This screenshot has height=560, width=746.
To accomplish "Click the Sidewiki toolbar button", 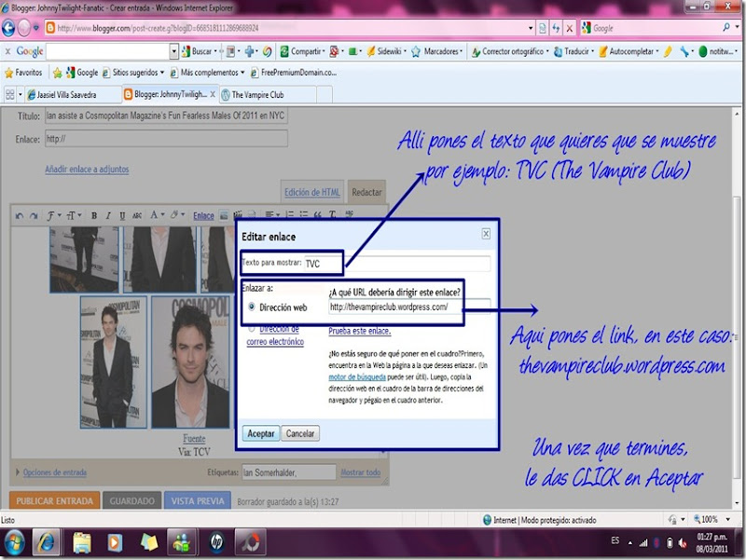I will [385, 51].
